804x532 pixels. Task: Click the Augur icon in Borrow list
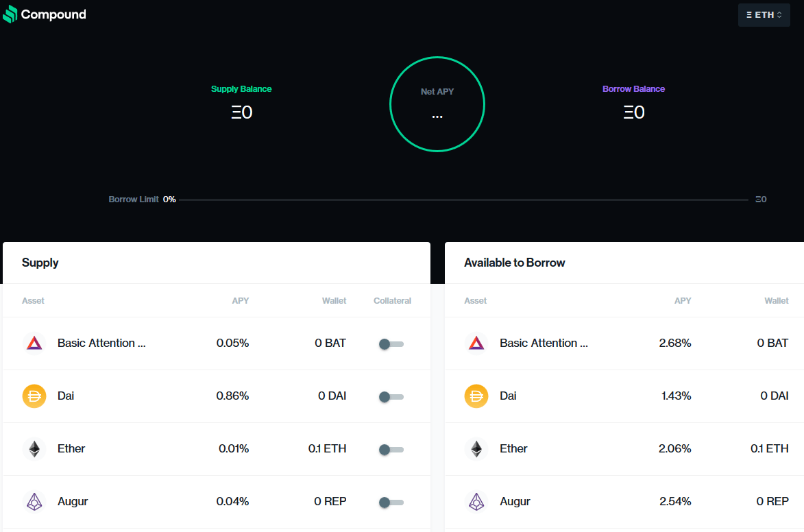476,502
